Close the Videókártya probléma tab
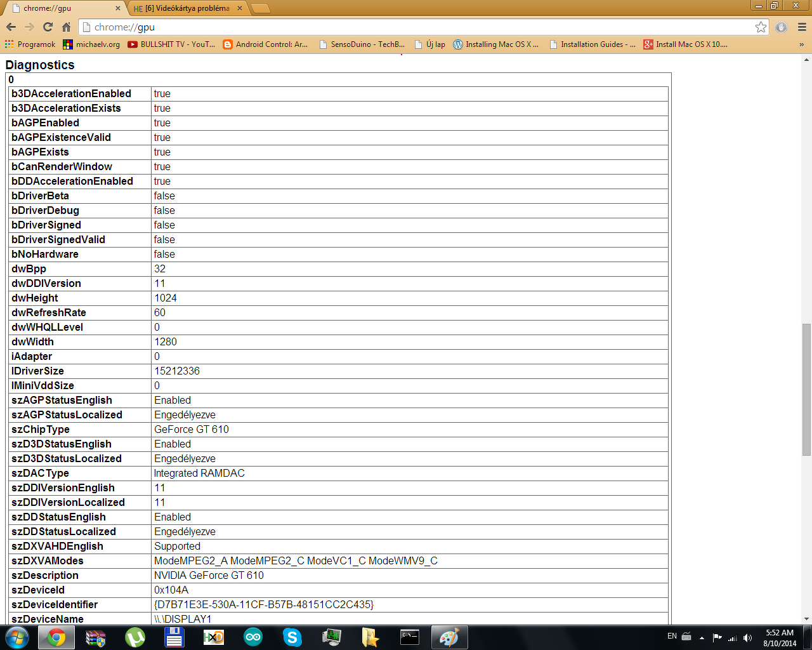The height and width of the screenshot is (650, 812). coord(239,8)
